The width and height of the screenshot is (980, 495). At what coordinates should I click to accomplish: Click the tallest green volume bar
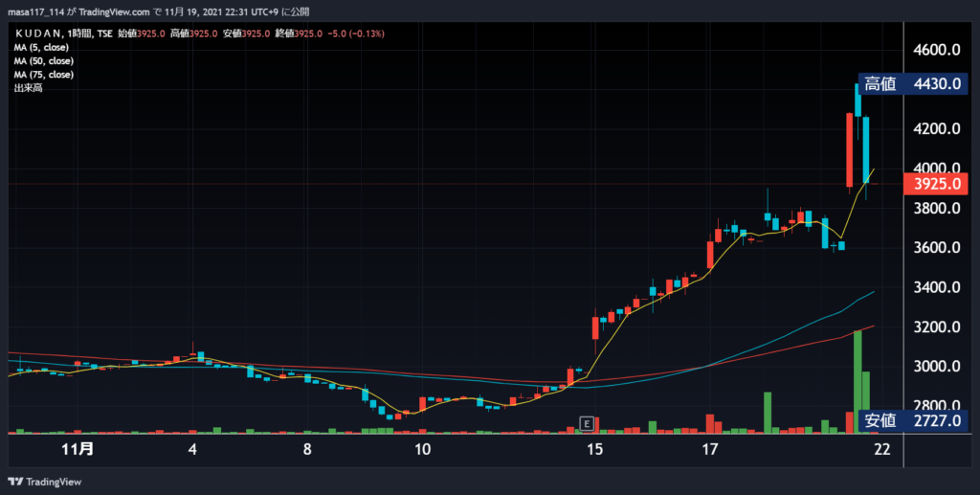click(857, 382)
